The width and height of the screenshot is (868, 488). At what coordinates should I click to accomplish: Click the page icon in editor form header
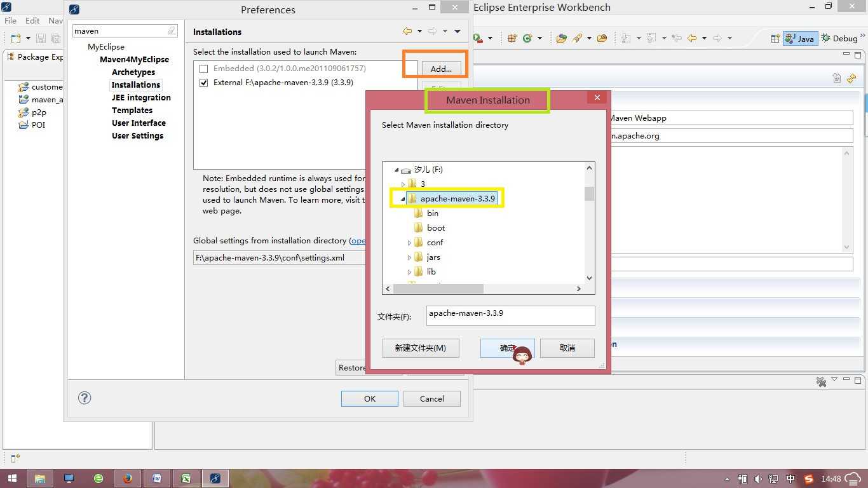click(837, 78)
